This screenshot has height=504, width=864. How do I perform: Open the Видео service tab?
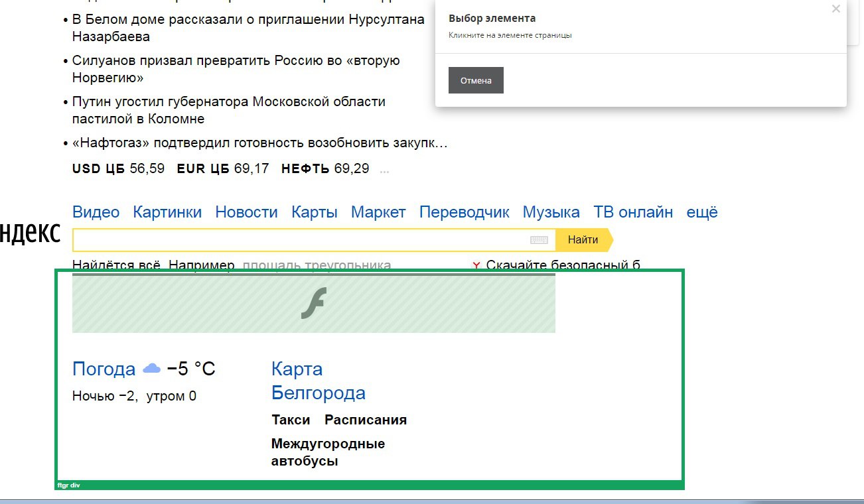click(96, 212)
